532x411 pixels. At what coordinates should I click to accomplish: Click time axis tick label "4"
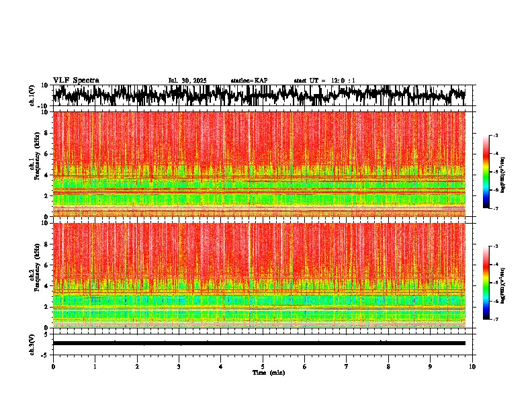tap(221, 367)
